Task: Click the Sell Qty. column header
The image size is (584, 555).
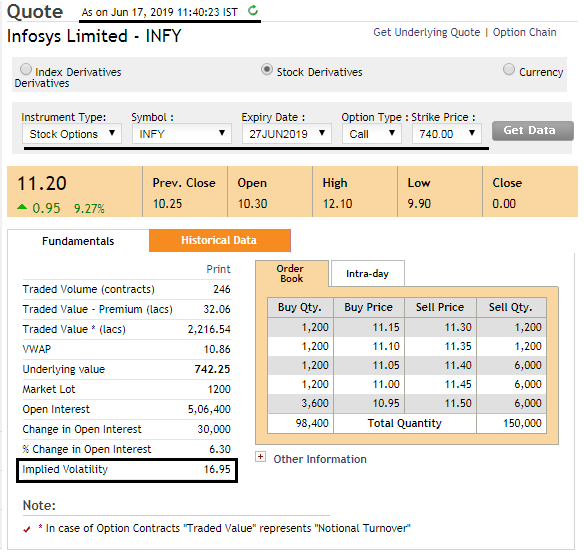Action: [x=511, y=307]
